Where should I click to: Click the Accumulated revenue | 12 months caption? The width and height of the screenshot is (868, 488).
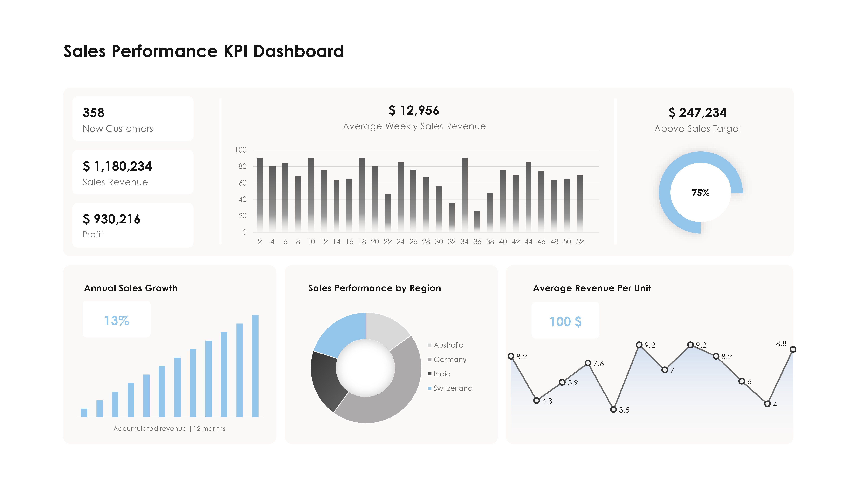pyautogui.click(x=169, y=428)
